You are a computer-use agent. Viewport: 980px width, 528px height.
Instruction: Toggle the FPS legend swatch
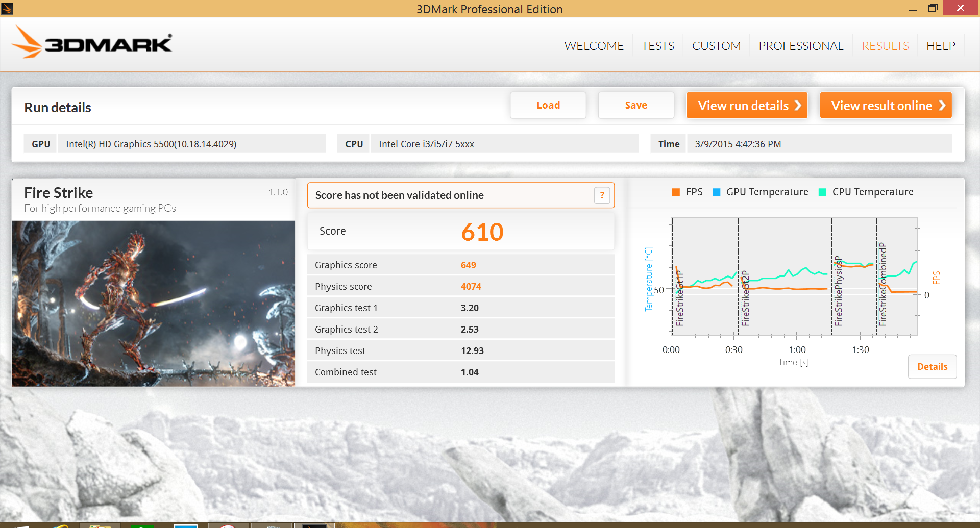click(x=676, y=192)
